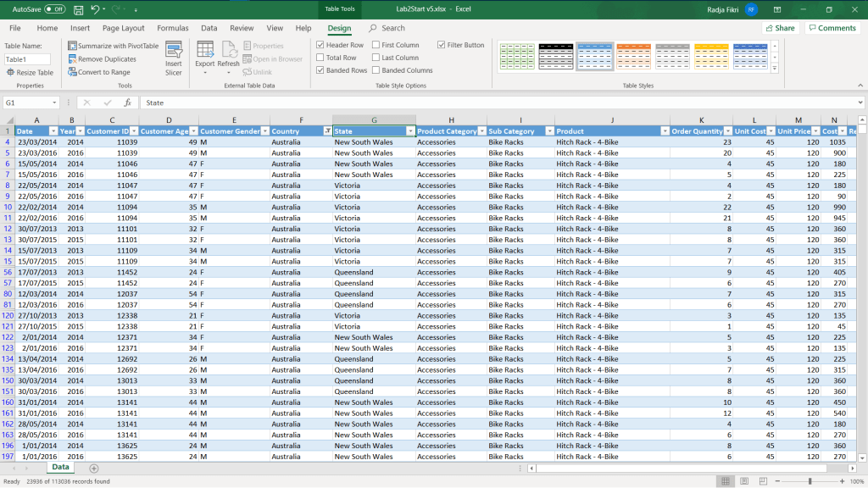Image resolution: width=868 pixels, height=488 pixels.
Task: Click Summarize with PivotTable icon
Action: (72, 46)
